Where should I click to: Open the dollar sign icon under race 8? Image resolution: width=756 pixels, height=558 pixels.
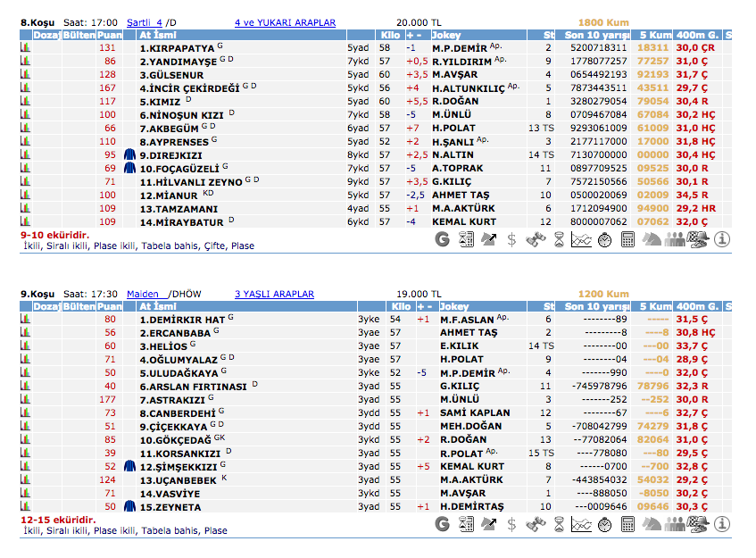[x=511, y=238]
